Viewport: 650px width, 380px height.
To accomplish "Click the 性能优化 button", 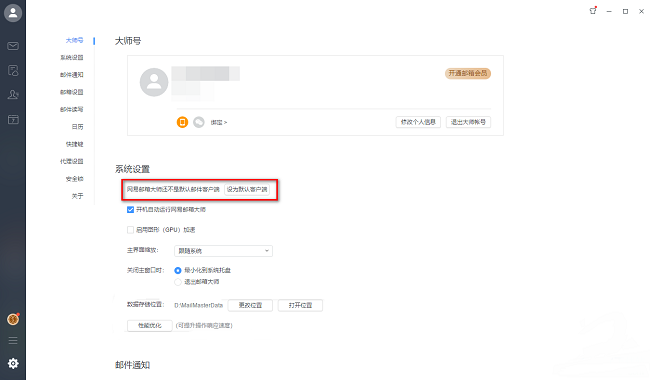I will [x=150, y=325].
